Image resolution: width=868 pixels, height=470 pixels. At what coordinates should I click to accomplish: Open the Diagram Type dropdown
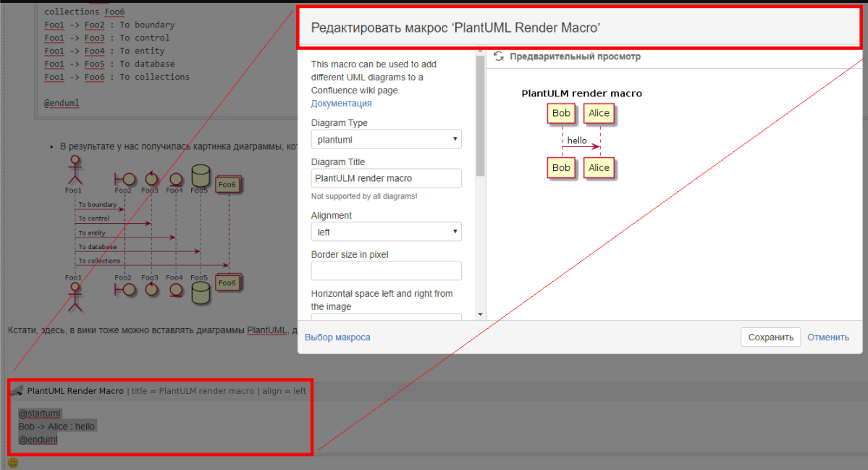coord(386,140)
